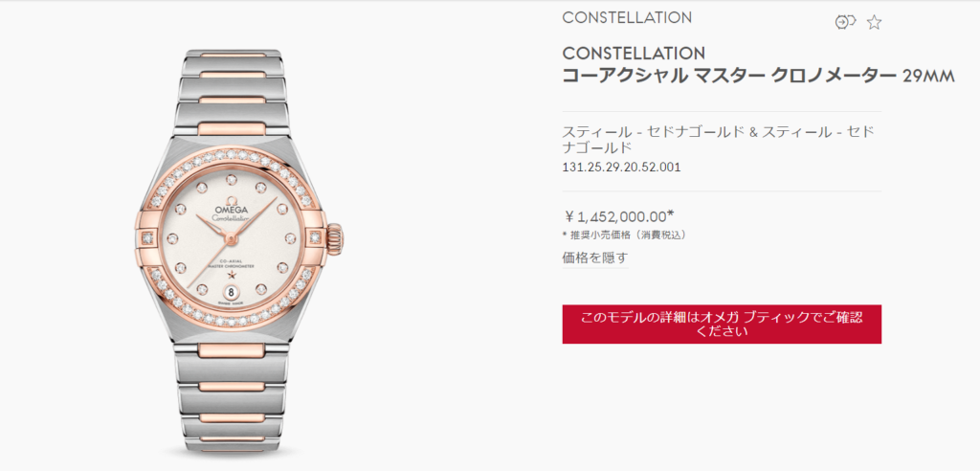The height and width of the screenshot is (471, 980).
Task: Click the 推奨小売価格（消費税込）price note
Action: [624, 235]
